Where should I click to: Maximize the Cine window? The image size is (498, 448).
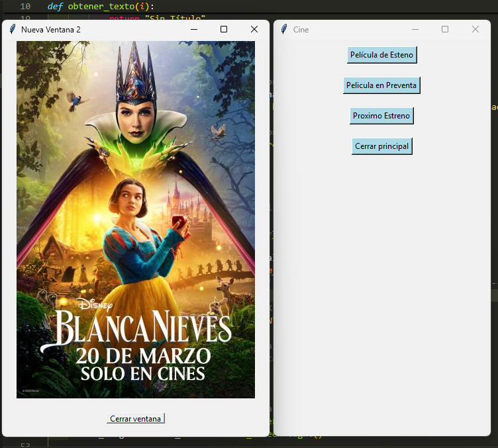coord(445,29)
